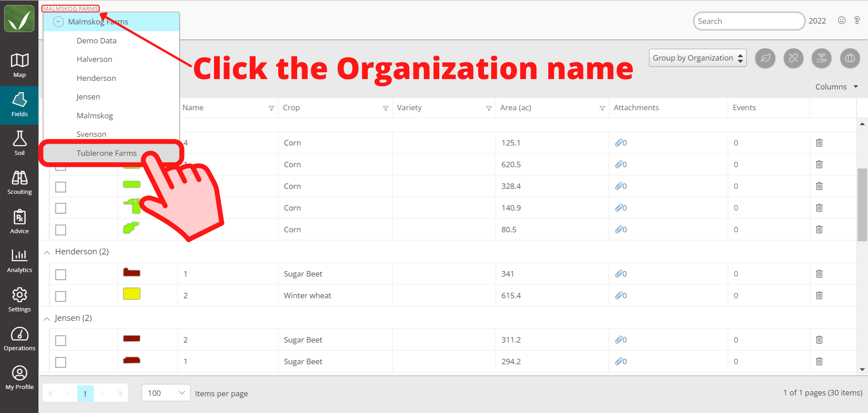Collapse the Malmskog Farms tree node
Screen dimensions: 868x413
(x=58, y=22)
